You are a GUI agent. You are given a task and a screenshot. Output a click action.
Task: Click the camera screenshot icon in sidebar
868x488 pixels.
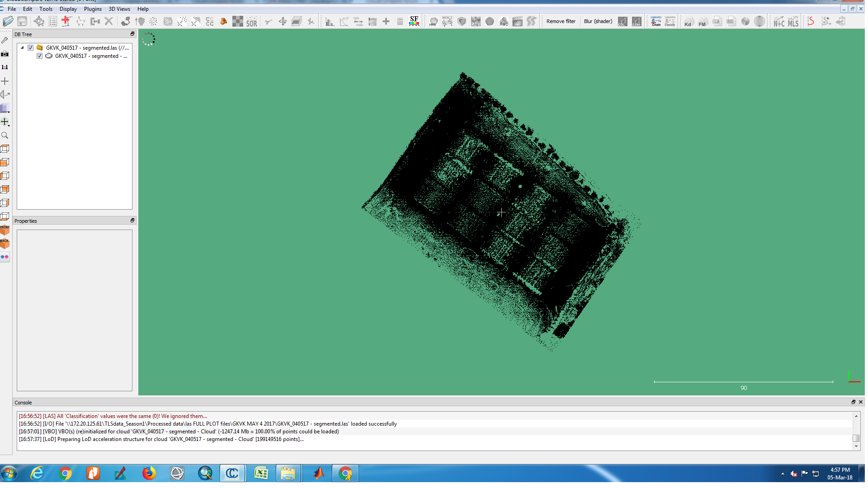click(x=5, y=54)
